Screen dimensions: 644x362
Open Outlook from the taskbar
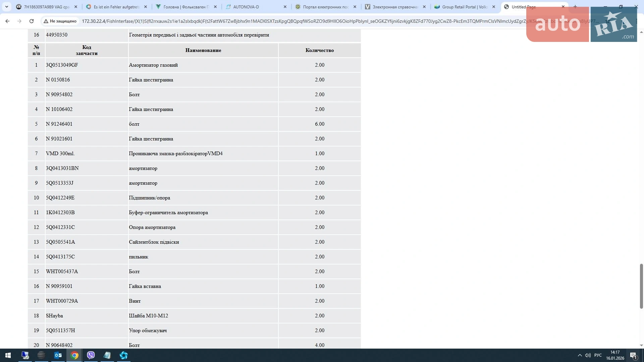coord(58,355)
